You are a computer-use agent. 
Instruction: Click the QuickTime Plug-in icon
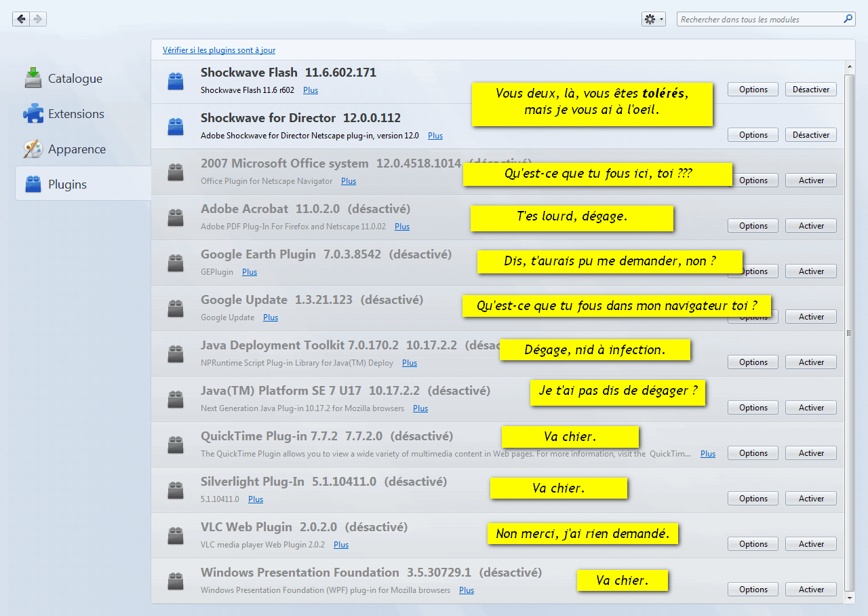click(x=176, y=444)
